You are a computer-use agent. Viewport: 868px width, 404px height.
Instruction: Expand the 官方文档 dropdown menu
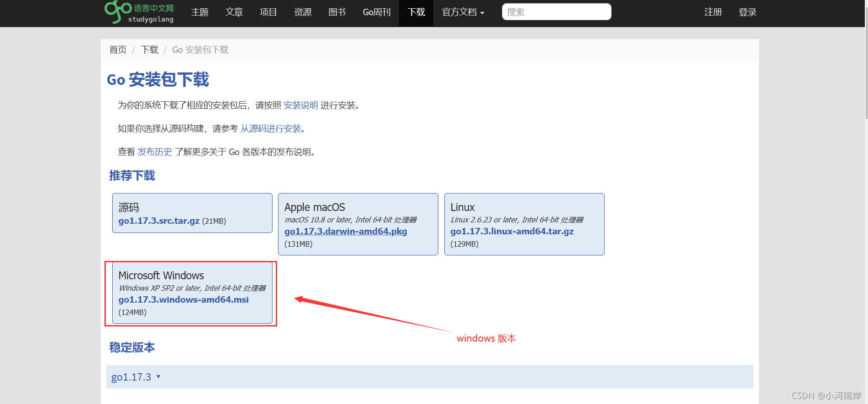(463, 12)
